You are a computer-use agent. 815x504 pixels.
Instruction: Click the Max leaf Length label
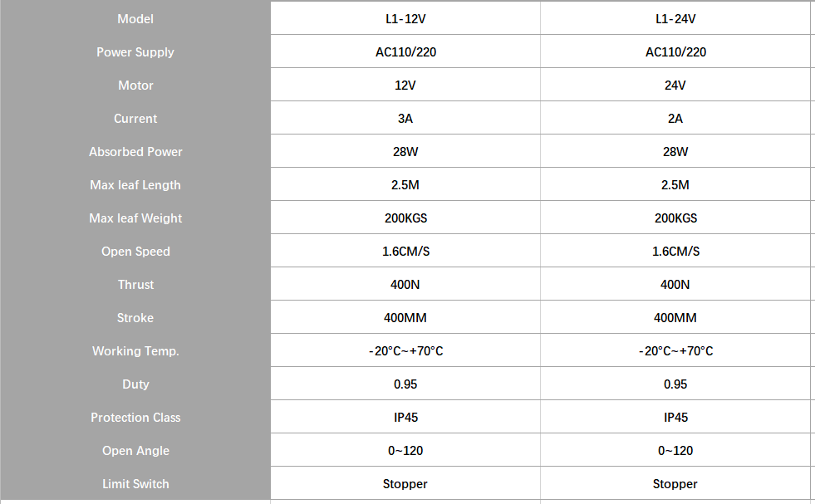pyautogui.click(x=135, y=184)
